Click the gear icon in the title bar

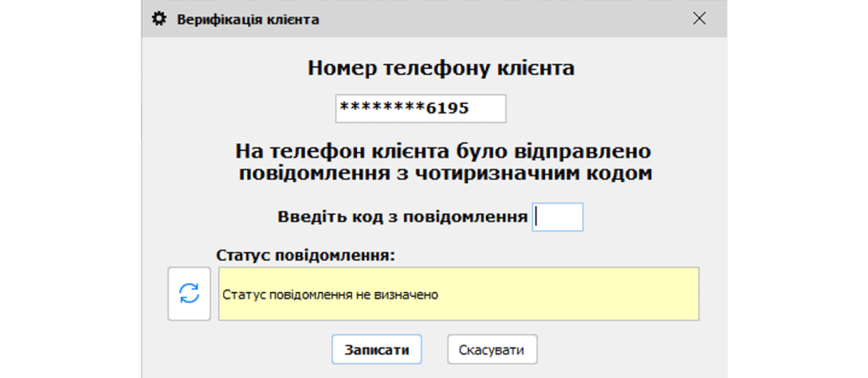pyautogui.click(x=159, y=19)
